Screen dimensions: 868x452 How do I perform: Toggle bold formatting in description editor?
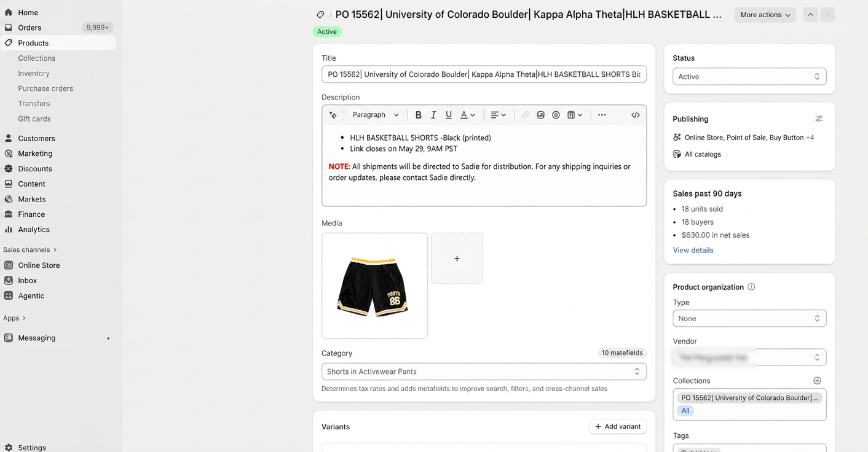point(418,115)
